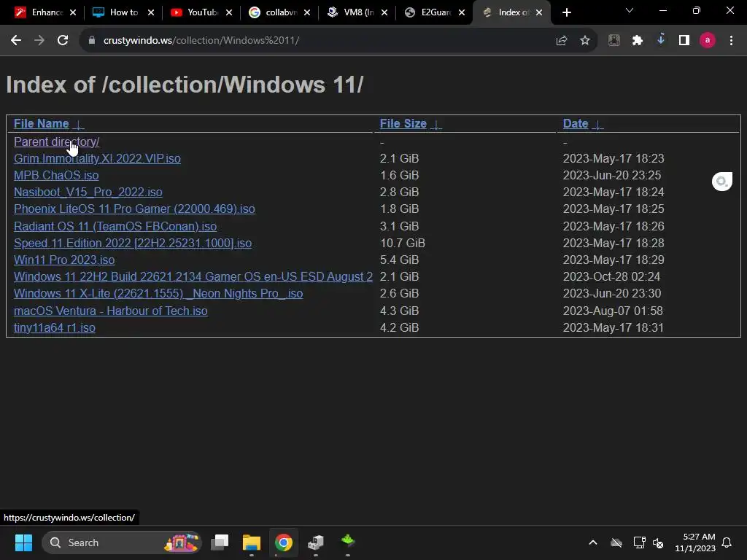This screenshot has width=747, height=560.
Task: Open the tab search dropdown
Action: (629, 10)
